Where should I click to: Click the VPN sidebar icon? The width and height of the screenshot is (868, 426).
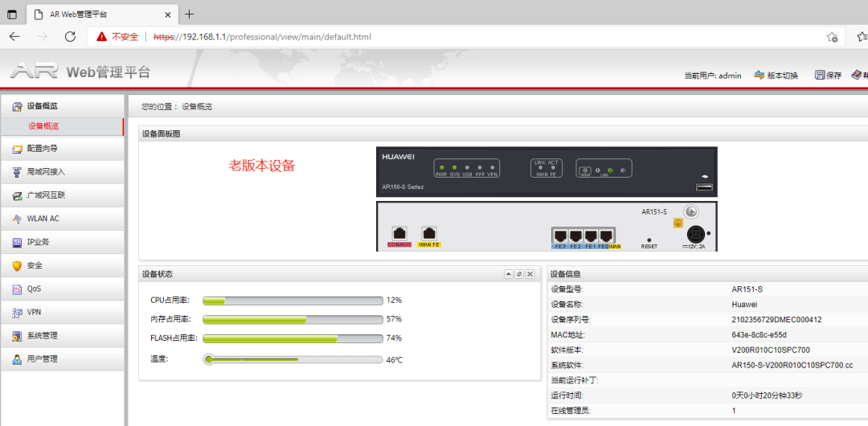pos(17,312)
